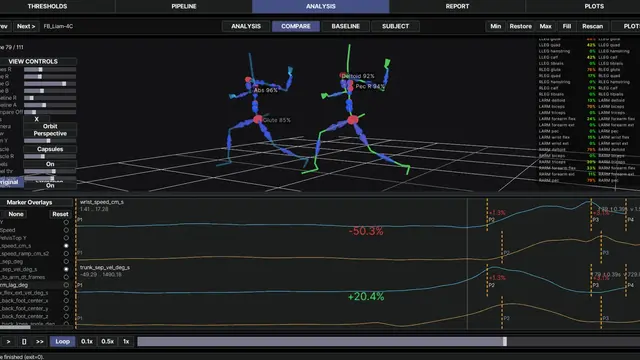Select the _back_foot_center_z radio button
This screenshot has height=360, width=640.
[x=66, y=316]
